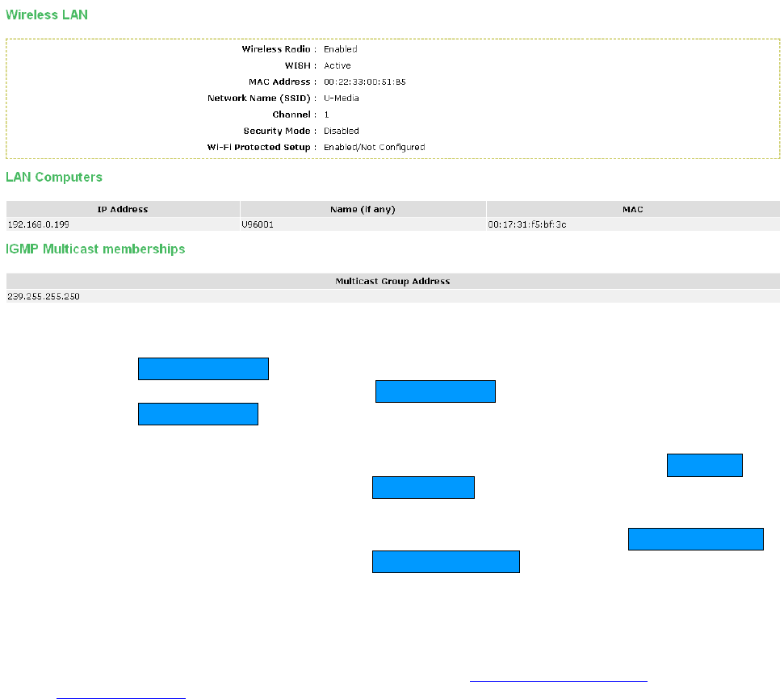Viewport: 784px width, 699px height.
Task: Select the IGMP Multicast memberships heading
Action: click(95, 249)
